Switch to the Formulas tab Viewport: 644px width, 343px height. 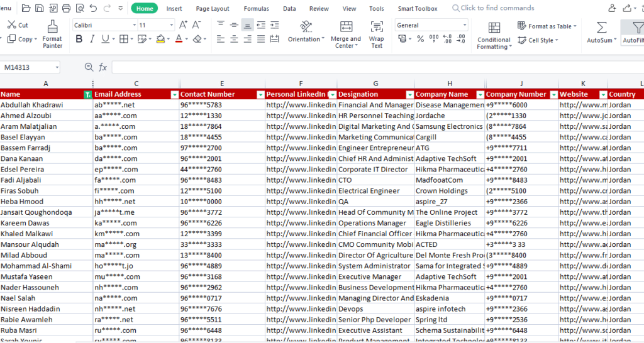tap(257, 8)
